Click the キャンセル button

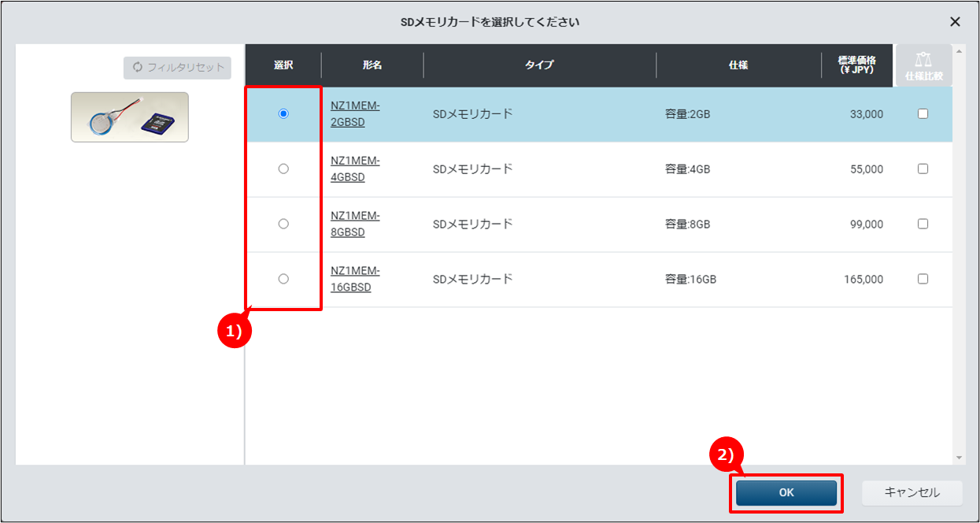[x=912, y=492]
